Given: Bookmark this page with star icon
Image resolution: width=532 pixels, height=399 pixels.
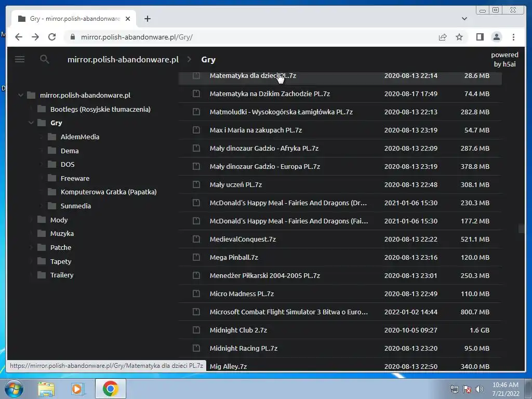Looking at the screenshot, I should (459, 37).
